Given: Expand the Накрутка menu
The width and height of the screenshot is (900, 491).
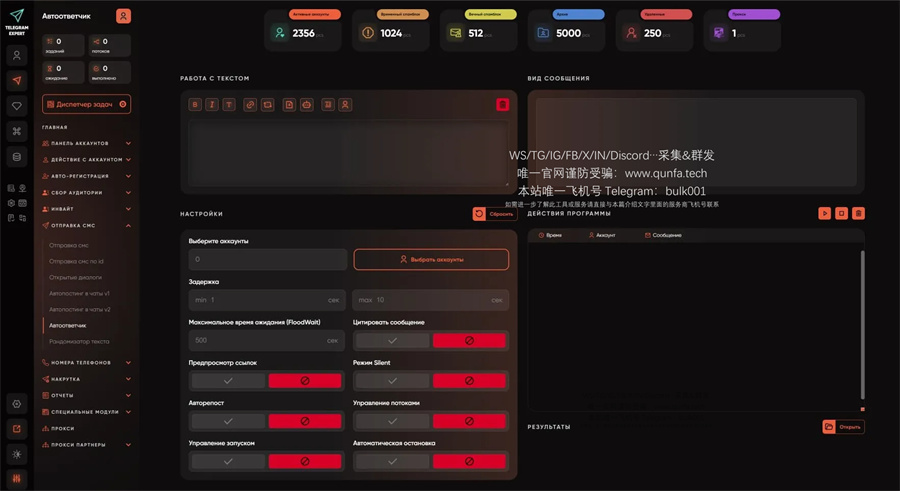Looking at the screenshot, I should click(x=86, y=379).
